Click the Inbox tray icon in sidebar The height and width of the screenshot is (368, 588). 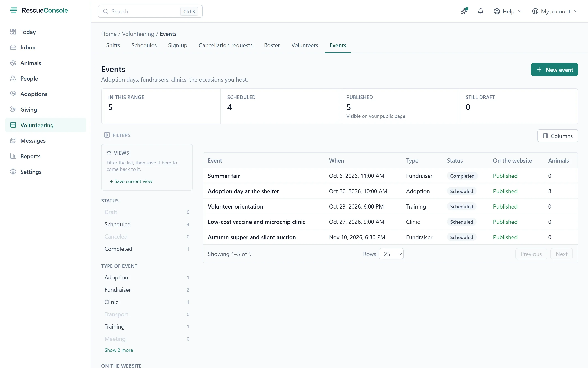point(13,47)
